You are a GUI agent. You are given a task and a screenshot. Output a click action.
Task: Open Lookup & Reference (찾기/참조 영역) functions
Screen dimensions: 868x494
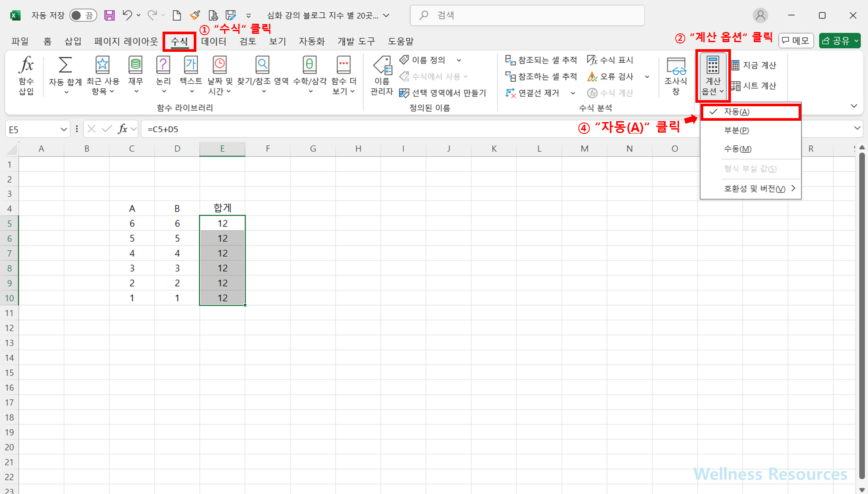[x=263, y=76]
